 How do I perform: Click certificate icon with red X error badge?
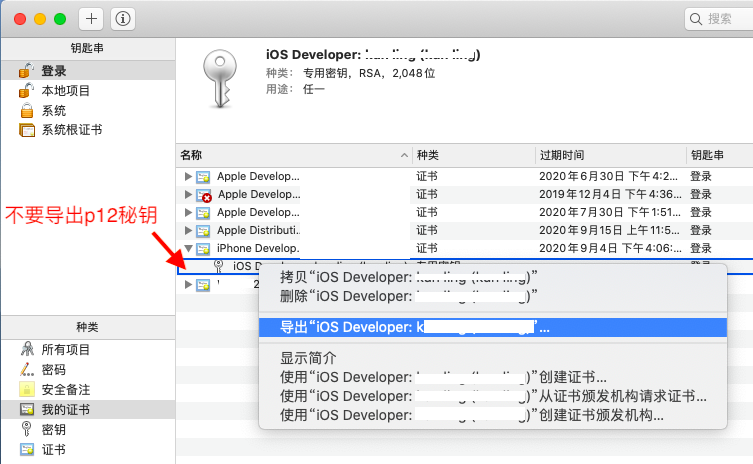pyautogui.click(x=204, y=195)
